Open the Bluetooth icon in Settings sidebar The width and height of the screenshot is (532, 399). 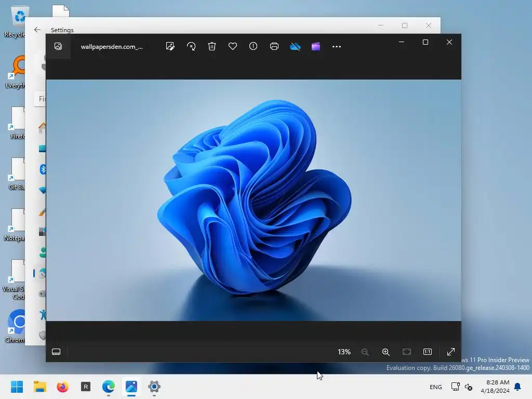pyautogui.click(x=43, y=169)
